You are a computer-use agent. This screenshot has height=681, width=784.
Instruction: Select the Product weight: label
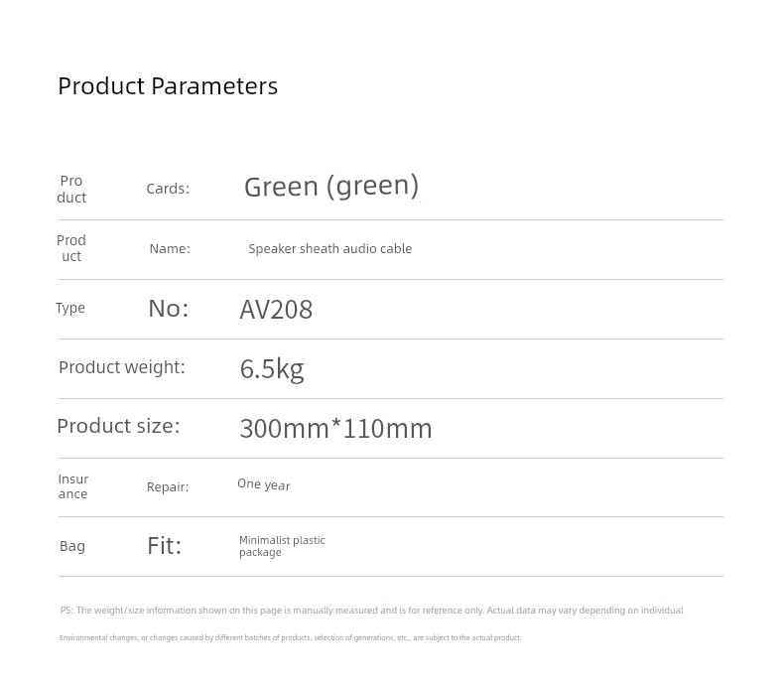point(121,367)
